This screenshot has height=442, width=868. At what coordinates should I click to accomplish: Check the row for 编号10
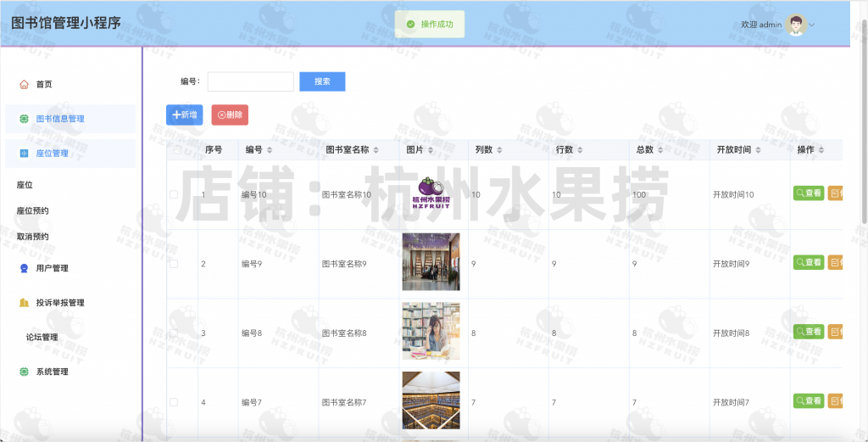174,194
